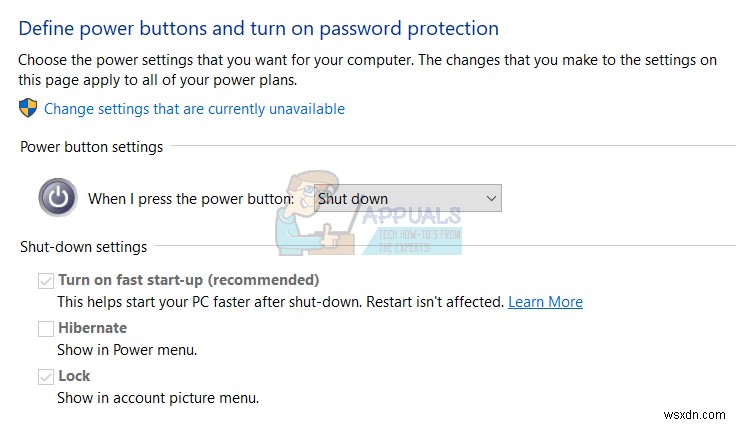Click the 'Define power buttons' page heading

pyautogui.click(x=258, y=29)
